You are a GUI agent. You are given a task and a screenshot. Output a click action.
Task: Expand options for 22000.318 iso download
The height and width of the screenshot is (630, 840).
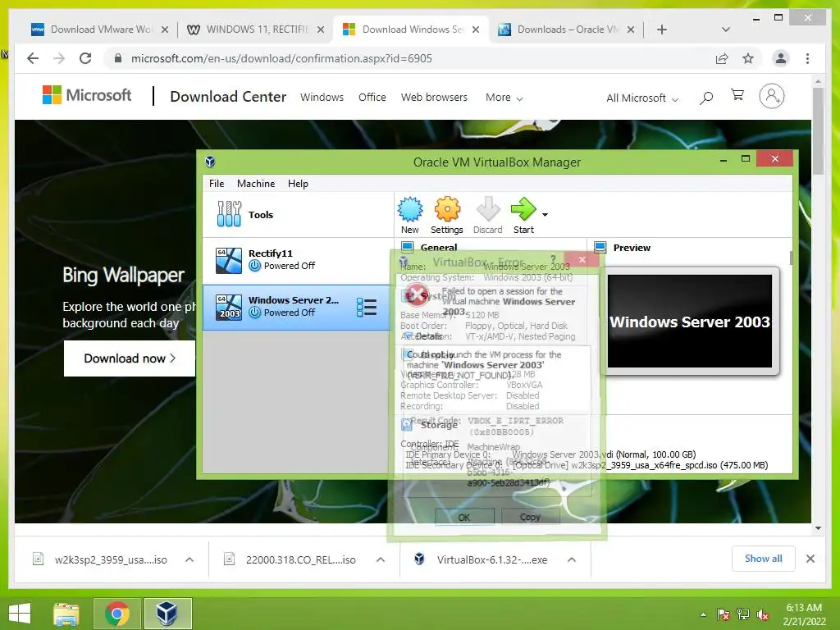pos(381,559)
